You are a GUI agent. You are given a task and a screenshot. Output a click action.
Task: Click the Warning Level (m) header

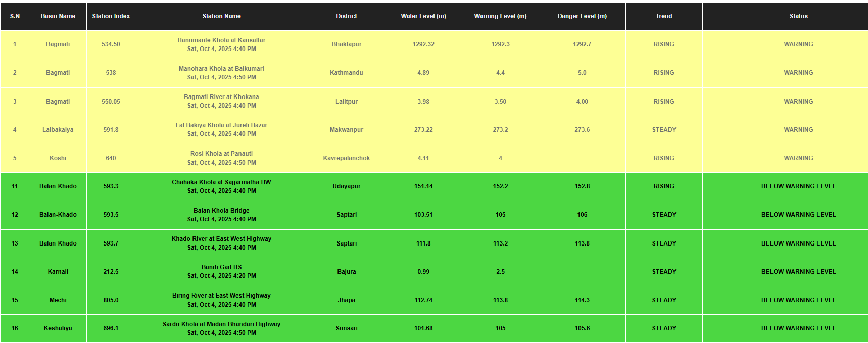(x=500, y=16)
